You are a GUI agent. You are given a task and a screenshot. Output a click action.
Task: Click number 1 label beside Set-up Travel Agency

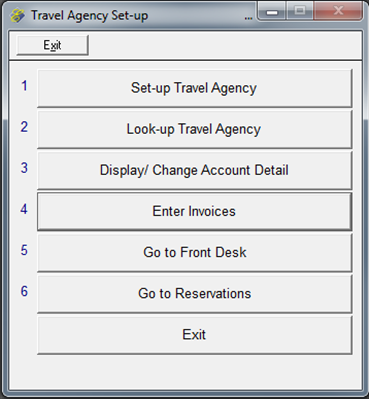(24, 86)
